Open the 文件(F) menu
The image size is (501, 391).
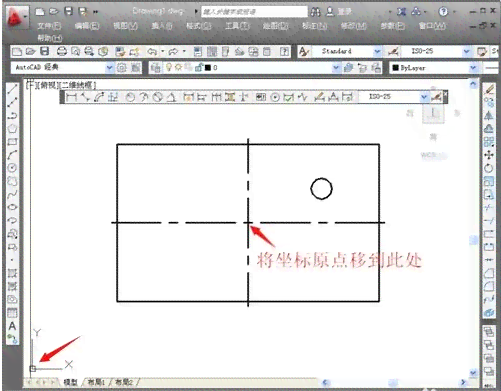[x=49, y=26]
